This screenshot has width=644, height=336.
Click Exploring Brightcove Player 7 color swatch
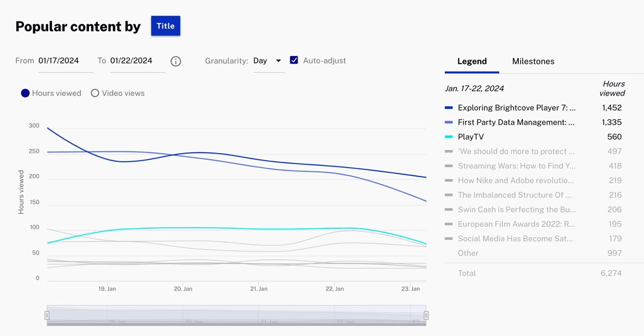coord(449,108)
